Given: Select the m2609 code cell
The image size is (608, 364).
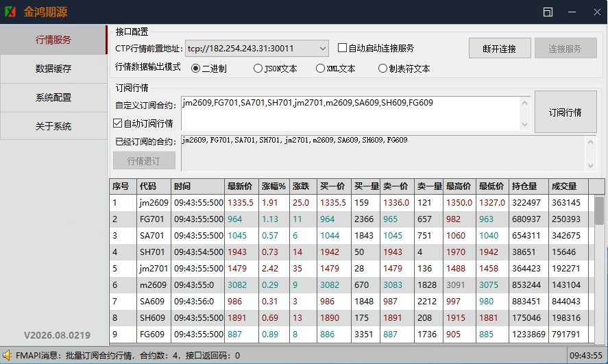Looking at the screenshot, I should (154, 285).
